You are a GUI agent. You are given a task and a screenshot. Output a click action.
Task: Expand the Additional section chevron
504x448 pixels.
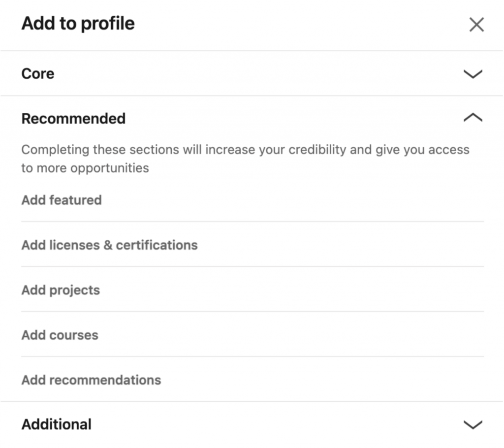(x=473, y=424)
